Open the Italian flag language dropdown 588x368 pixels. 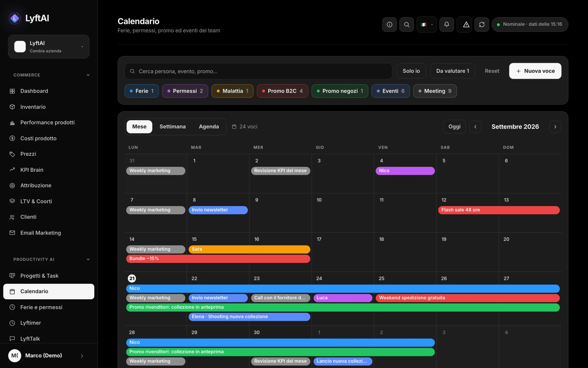pyautogui.click(x=427, y=25)
